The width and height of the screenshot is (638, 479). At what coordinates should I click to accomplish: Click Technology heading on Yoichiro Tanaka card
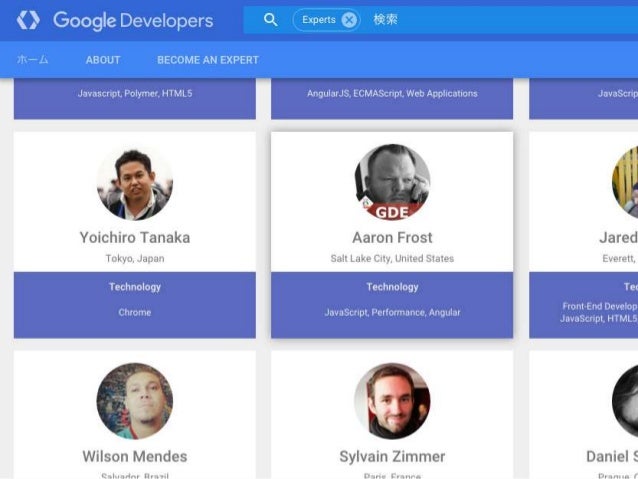[135, 287]
